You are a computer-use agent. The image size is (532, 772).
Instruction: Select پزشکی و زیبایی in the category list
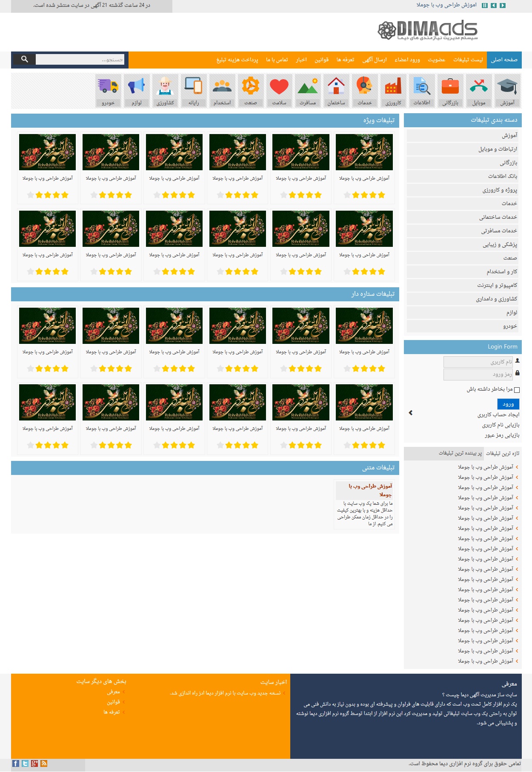pyautogui.click(x=500, y=245)
